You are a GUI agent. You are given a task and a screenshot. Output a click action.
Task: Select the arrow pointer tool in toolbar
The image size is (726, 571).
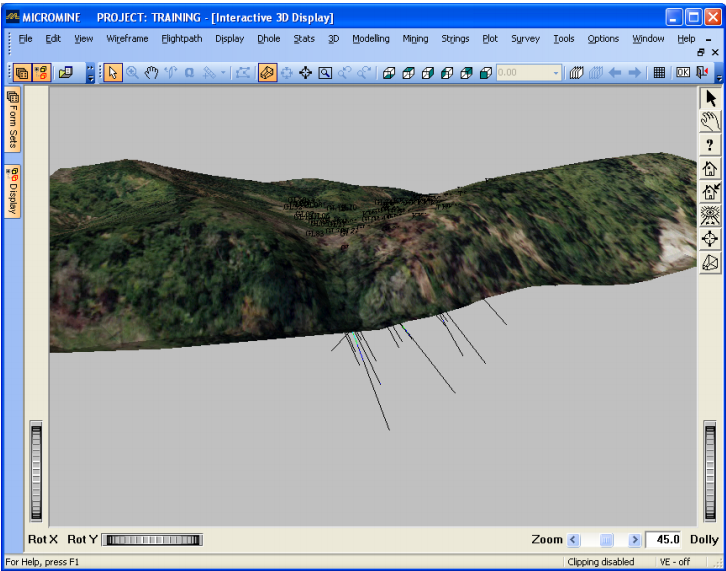113,73
